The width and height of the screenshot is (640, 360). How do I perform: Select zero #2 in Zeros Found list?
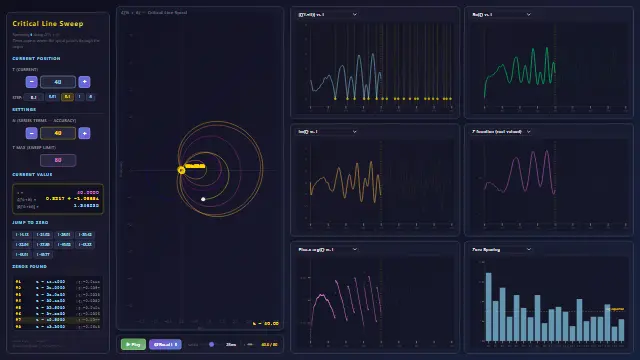pyautogui.click(x=58, y=288)
